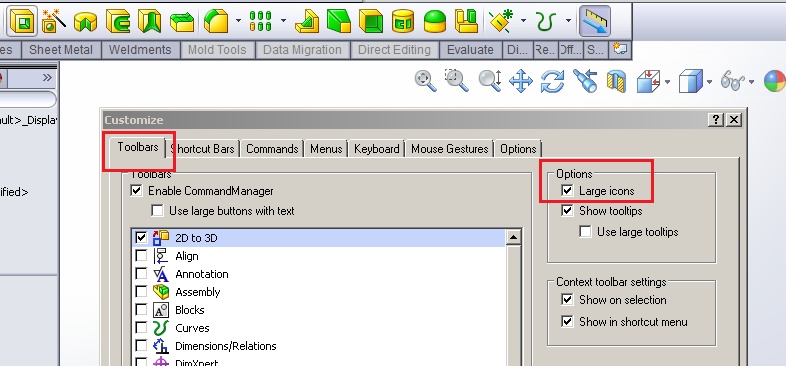The height and width of the screenshot is (366, 786).
Task: Select the Shell tool
Action: tap(370, 22)
